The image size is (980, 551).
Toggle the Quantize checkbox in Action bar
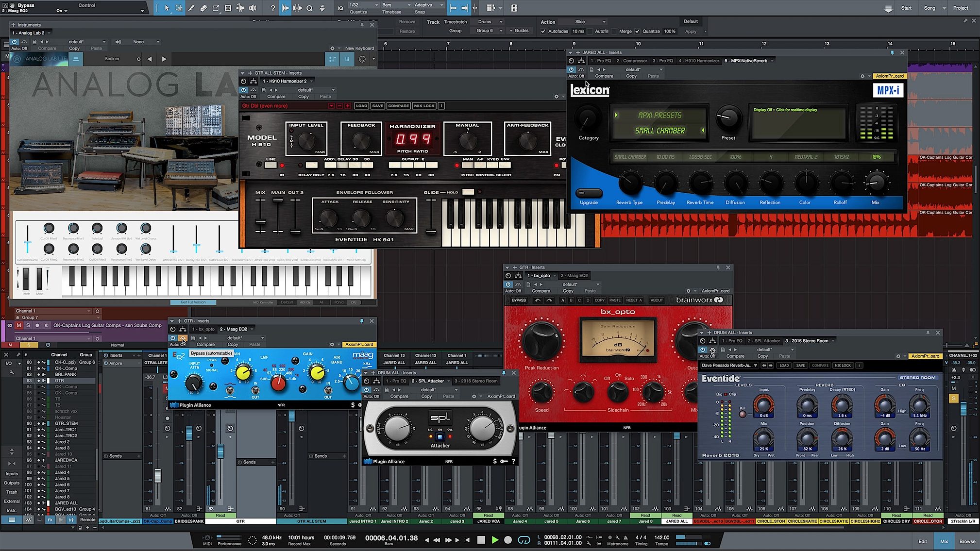tap(637, 31)
